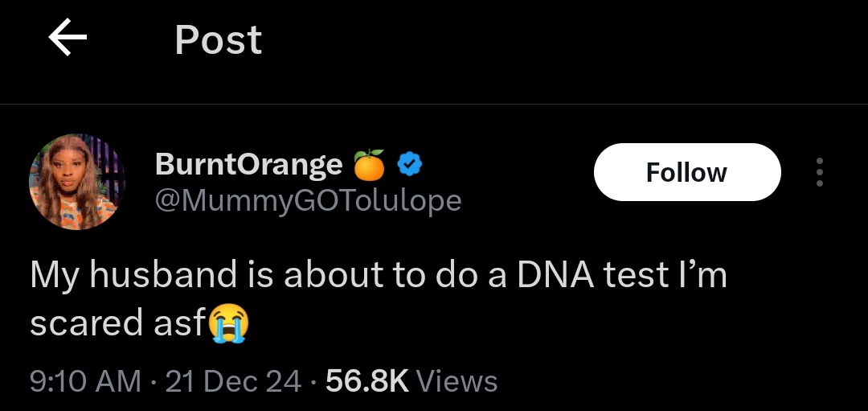Tap the 21 Dec 24 date

tap(233, 380)
